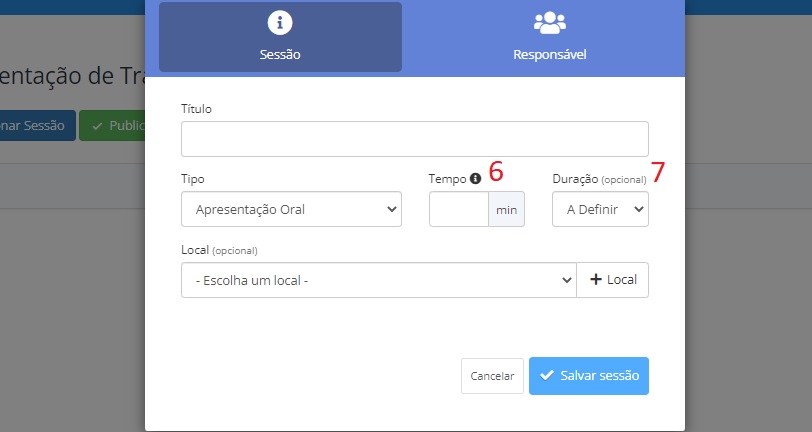812x432 pixels.
Task: Save with the Salvar sessão button
Action: (x=589, y=376)
